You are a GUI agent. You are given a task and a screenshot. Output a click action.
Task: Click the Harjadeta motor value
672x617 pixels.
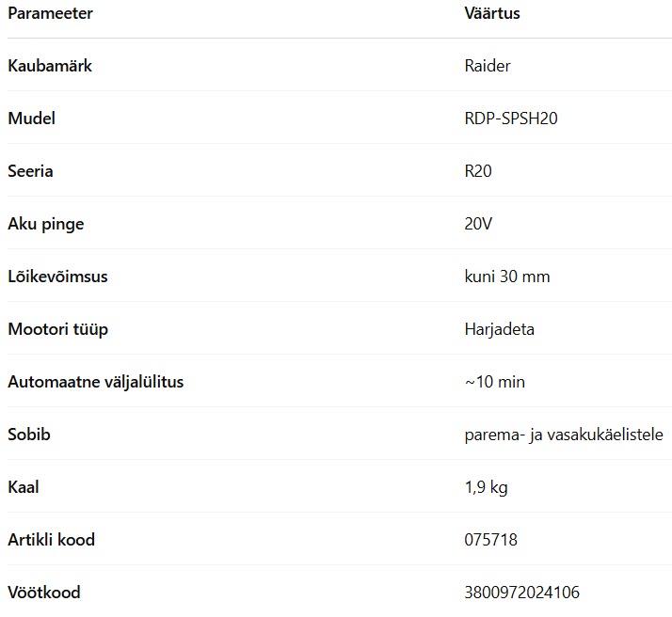499,330
